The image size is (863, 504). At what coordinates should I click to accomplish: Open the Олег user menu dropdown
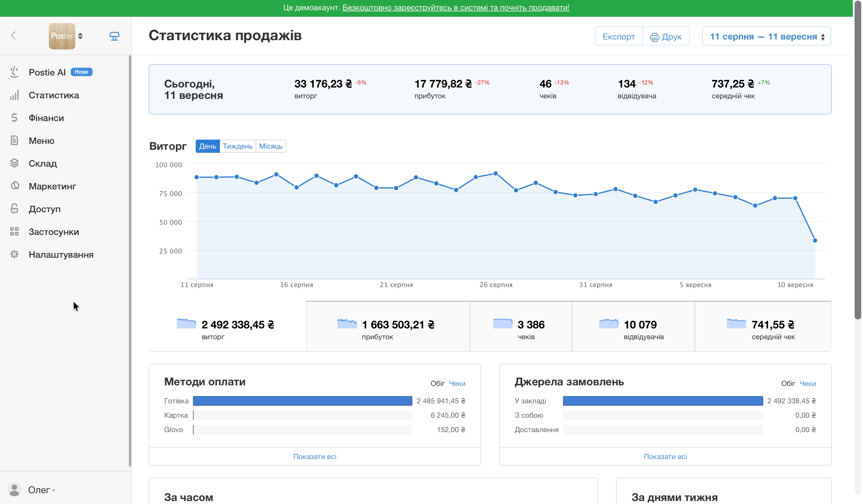[42, 490]
